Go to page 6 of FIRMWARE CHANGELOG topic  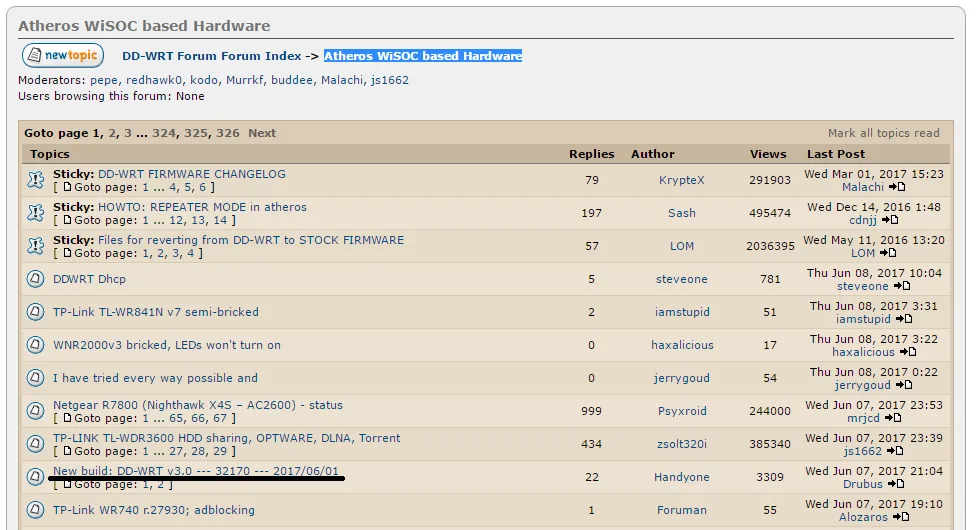click(x=202, y=187)
